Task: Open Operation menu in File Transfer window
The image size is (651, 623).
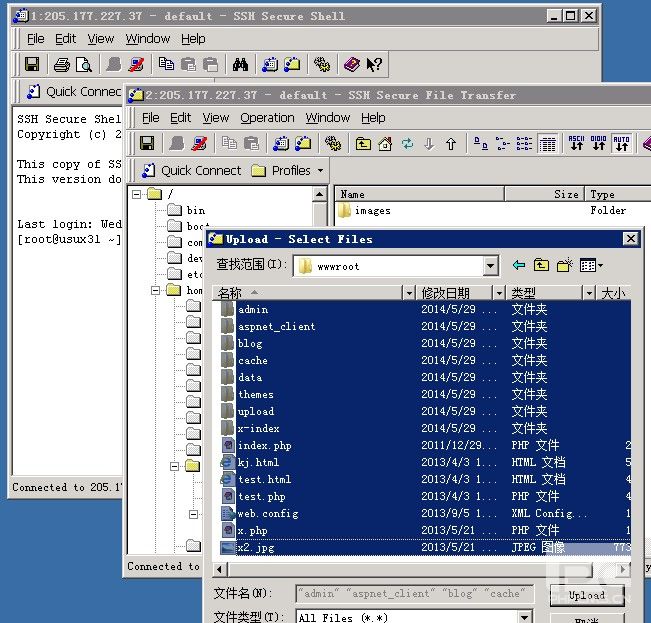Action: [x=267, y=118]
